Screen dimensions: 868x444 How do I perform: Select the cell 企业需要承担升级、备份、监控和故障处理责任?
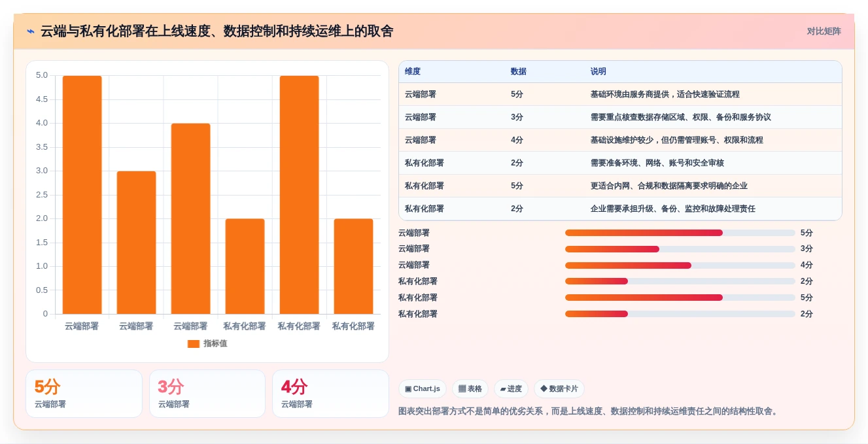[673, 209]
